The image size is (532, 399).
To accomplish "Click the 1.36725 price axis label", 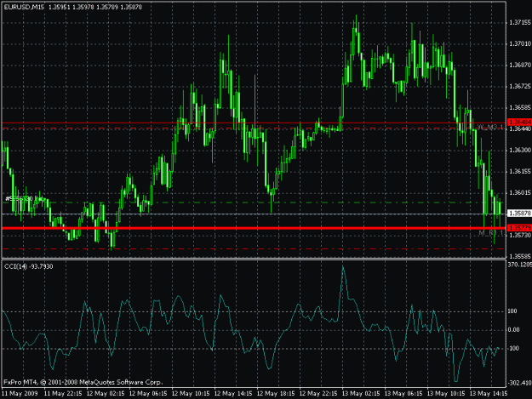I will click(x=520, y=87).
